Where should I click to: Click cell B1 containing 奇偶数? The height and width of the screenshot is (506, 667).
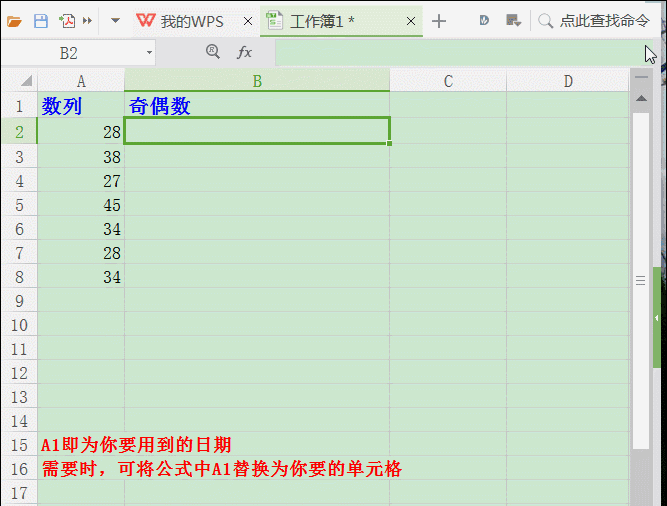click(x=257, y=105)
